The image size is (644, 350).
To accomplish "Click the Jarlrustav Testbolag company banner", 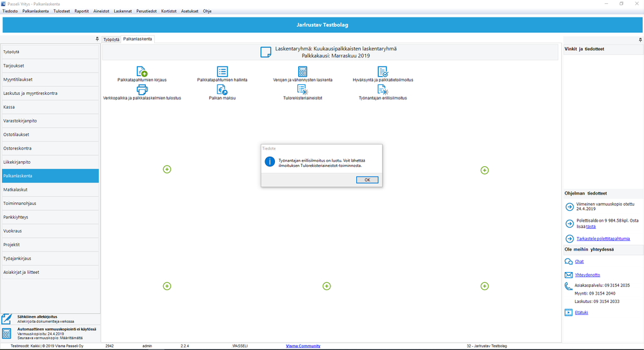I will (323, 24).
